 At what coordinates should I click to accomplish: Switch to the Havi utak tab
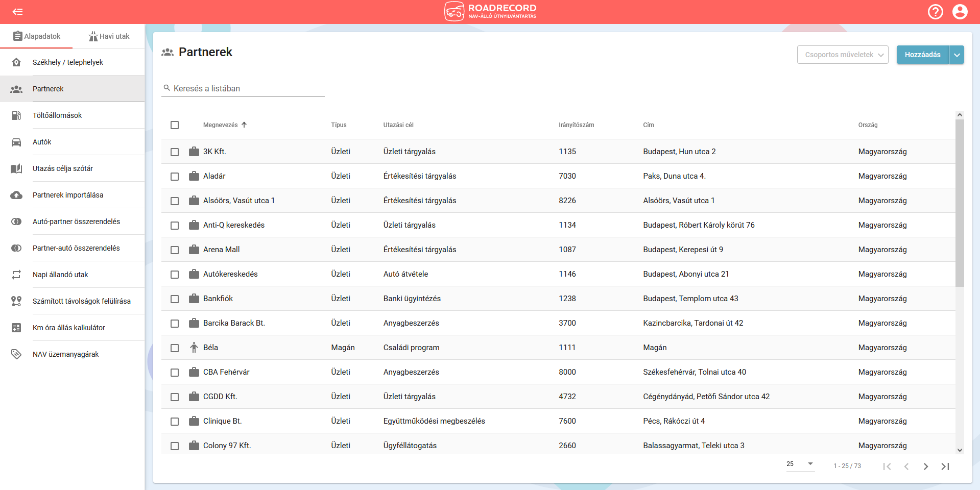109,36
